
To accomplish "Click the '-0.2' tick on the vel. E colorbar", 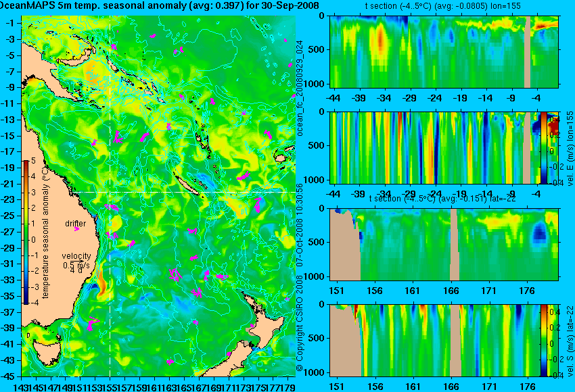I will 556,167.
